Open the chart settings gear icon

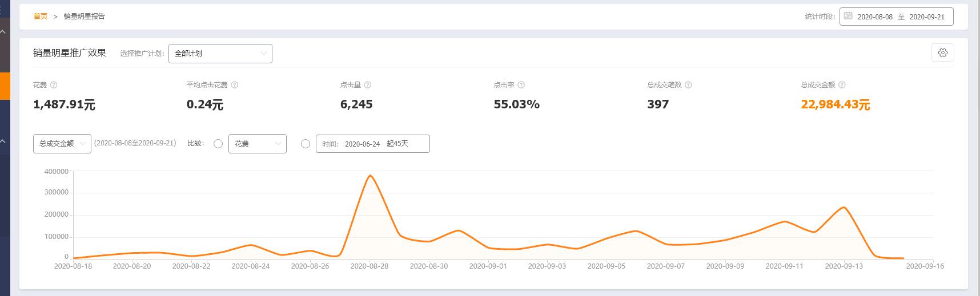(x=942, y=52)
